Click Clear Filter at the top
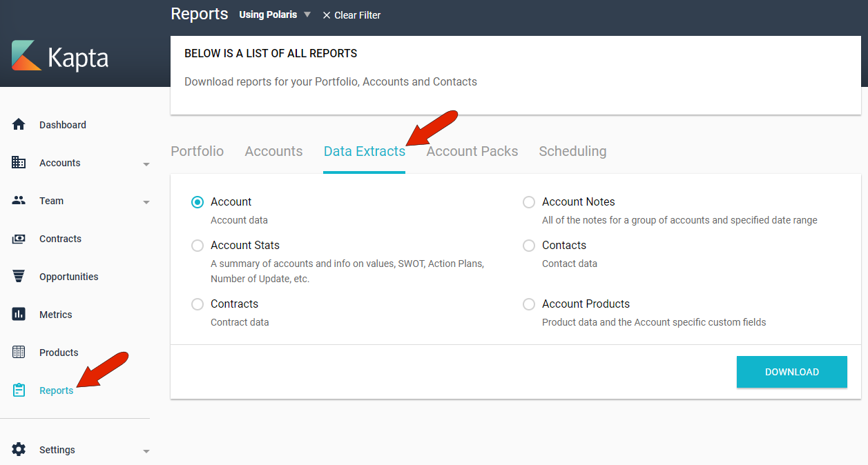The height and width of the screenshot is (465, 868). point(351,14)
